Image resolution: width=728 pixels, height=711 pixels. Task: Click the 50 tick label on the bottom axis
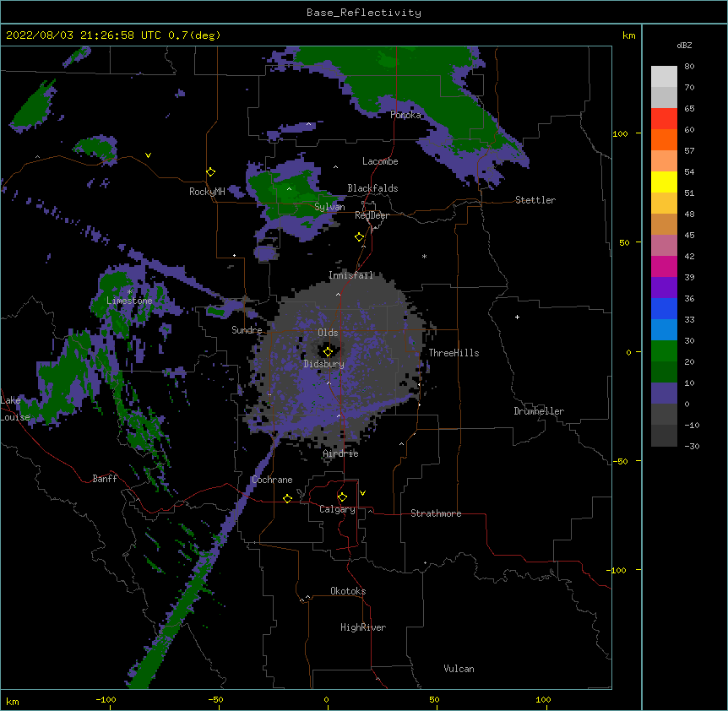tap(434, 700)
